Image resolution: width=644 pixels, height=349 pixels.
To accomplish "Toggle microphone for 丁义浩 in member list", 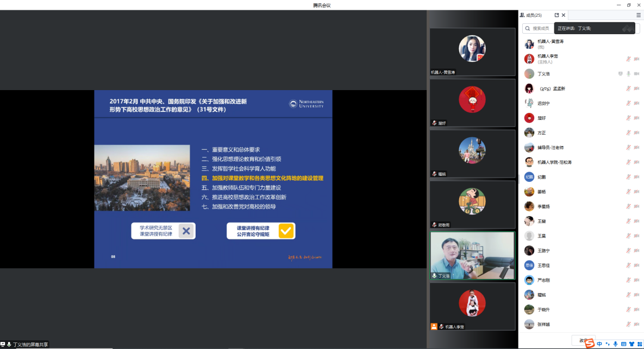I will point(628,74).
